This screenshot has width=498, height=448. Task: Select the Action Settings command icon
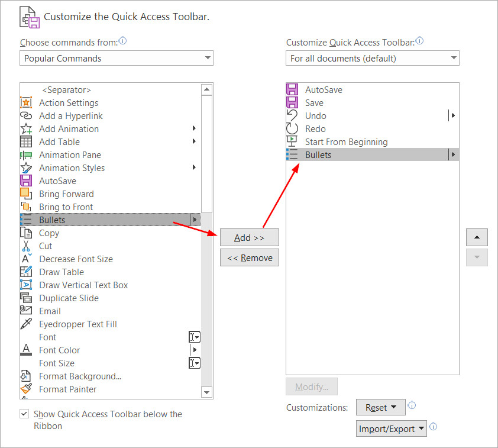pos(27,102)
